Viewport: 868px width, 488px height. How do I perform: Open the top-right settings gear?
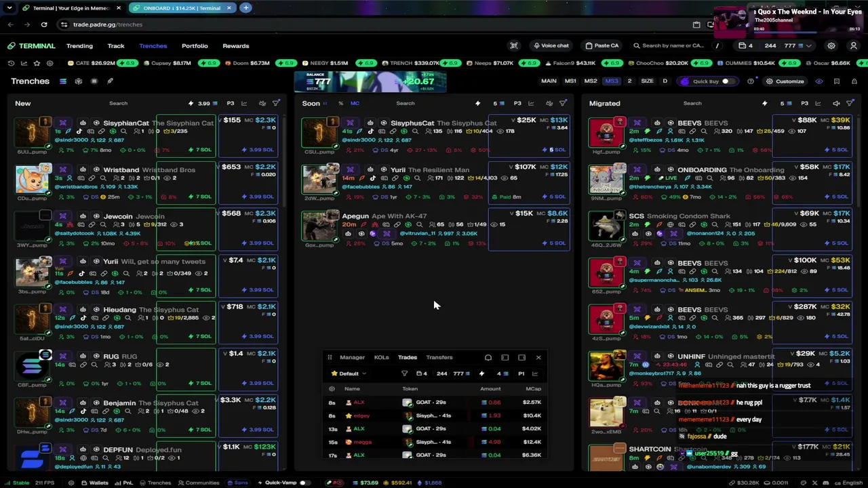click(831, 46)
